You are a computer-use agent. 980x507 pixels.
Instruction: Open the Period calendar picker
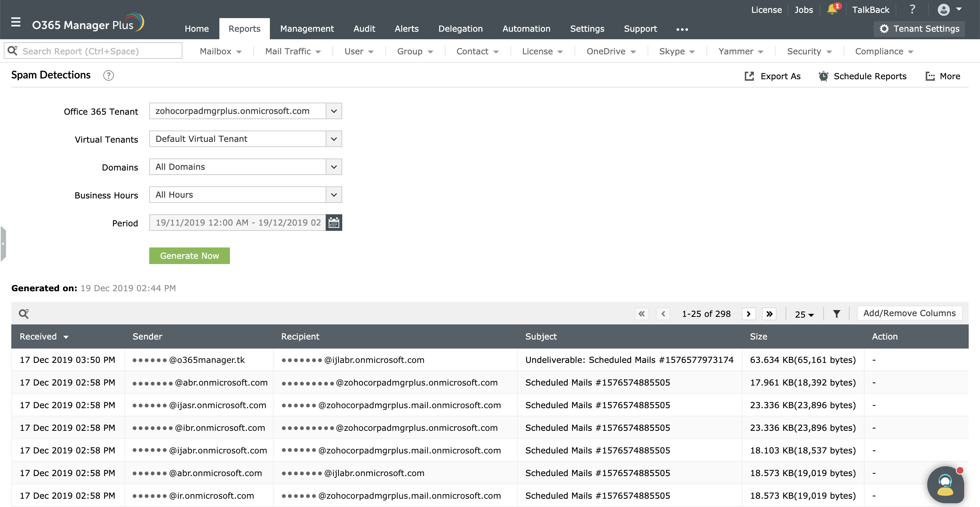click(x=334, y=223)
